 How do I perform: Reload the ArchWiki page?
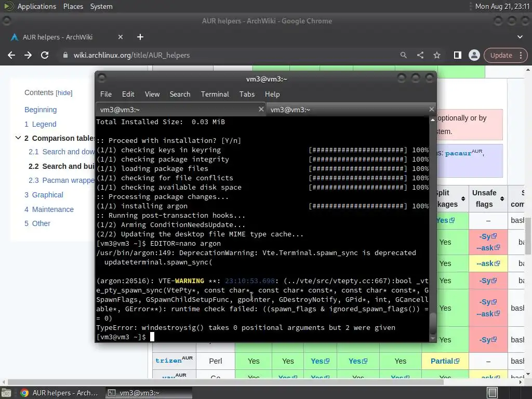coord(45,55)
